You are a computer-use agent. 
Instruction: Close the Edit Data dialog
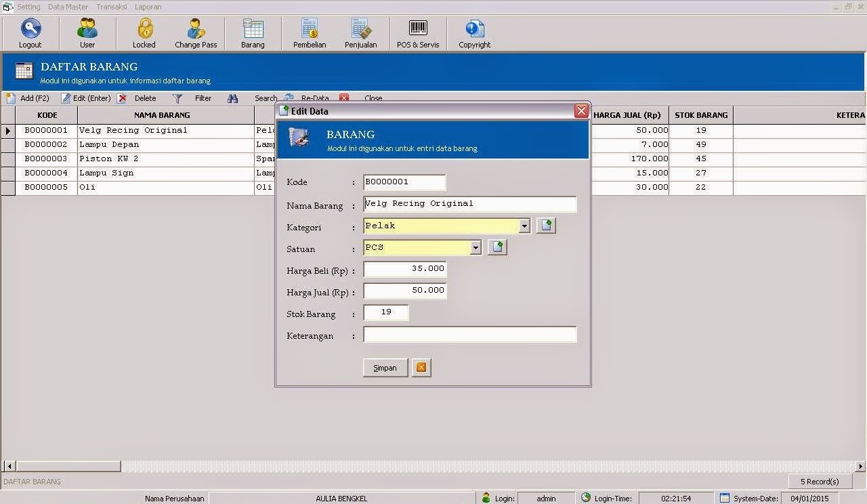(581, 111)
